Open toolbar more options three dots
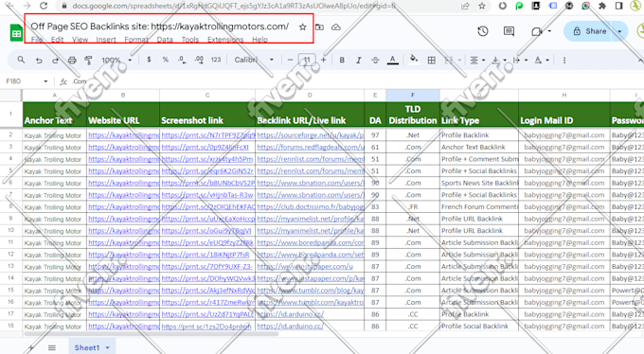This screenshot has height=354, width=644. [564, 61]
